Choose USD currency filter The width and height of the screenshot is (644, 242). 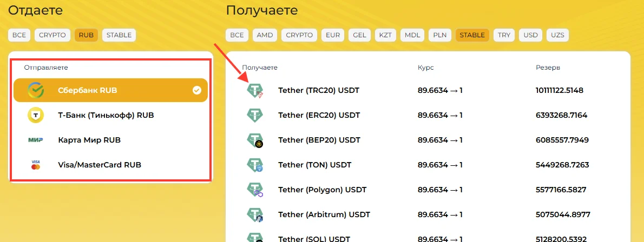point(531,35)
